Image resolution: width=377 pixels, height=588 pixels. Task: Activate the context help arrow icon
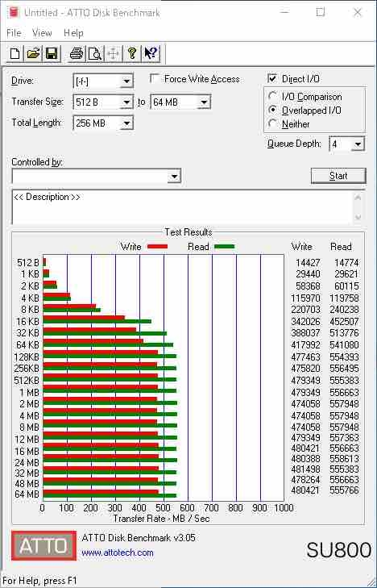click(x=151, y=53)
